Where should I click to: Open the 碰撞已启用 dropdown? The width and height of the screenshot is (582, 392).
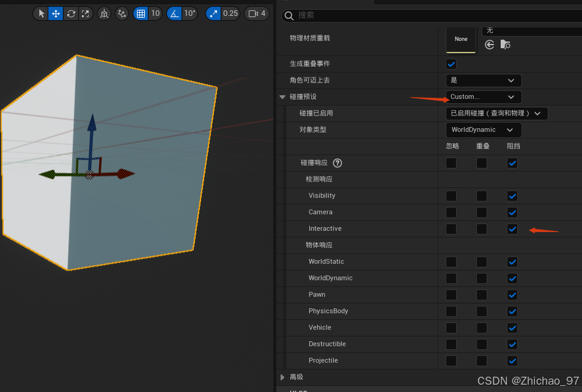496,114
